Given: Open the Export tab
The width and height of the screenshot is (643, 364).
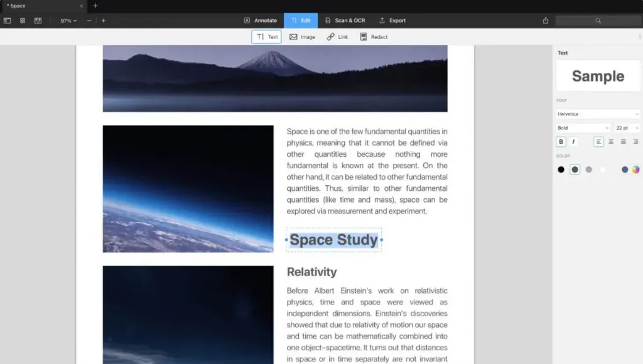Looking at the screenshot, I should (392, 21).
